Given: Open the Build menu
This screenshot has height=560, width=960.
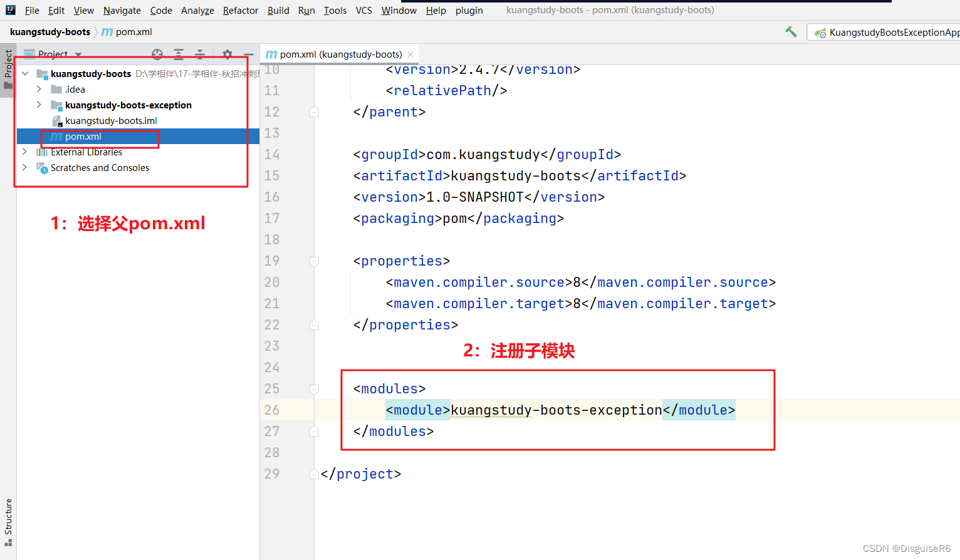Looking at the screenshot, I should [278, 10].
